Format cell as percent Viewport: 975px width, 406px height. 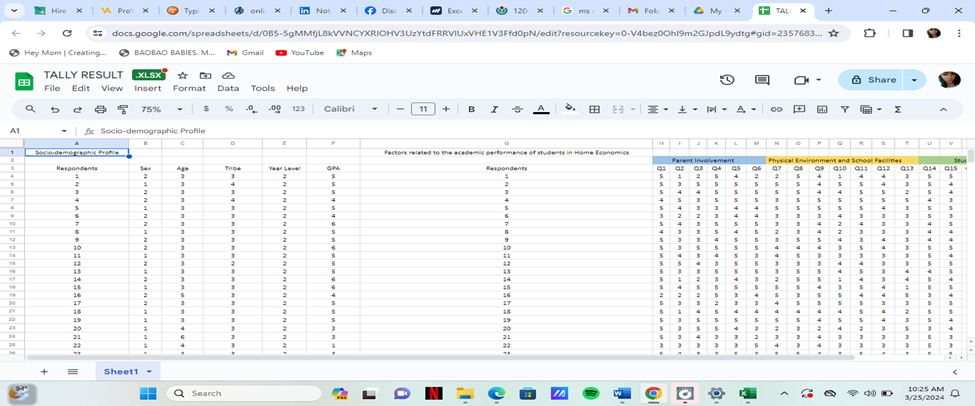pos(229,109)
